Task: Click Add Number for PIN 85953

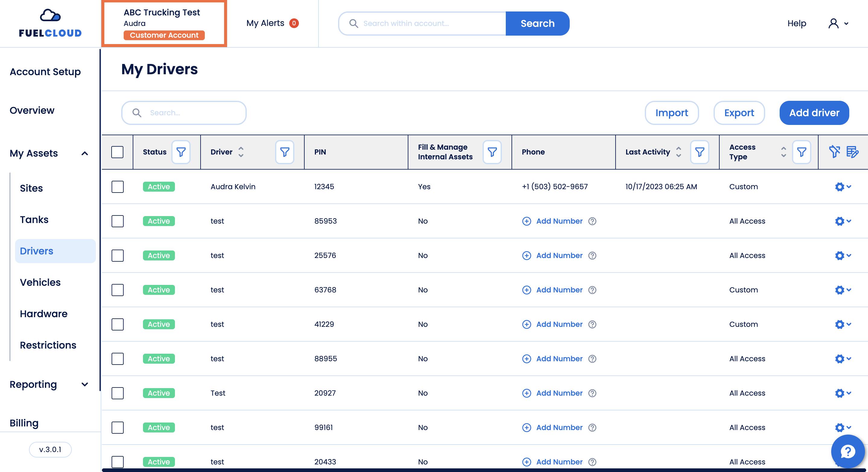Action: pyautogui.click(x=553, y=221)
